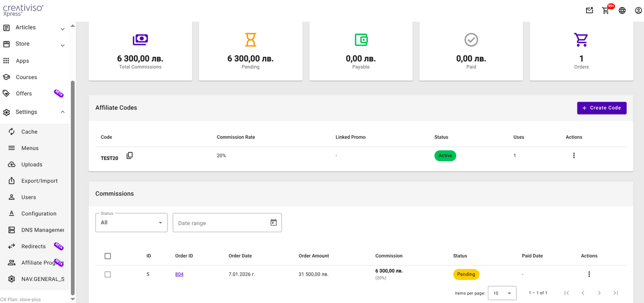Open the shopping cart with 99+ badge

[606, 10]
